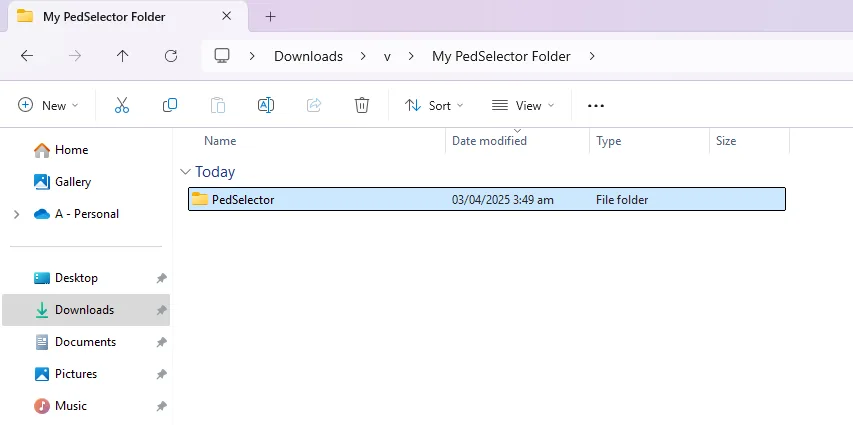The width and height of the screenshot is (853, 425).
Task: Click the v folder breadcrumb
Action: [x=387, y=56]
